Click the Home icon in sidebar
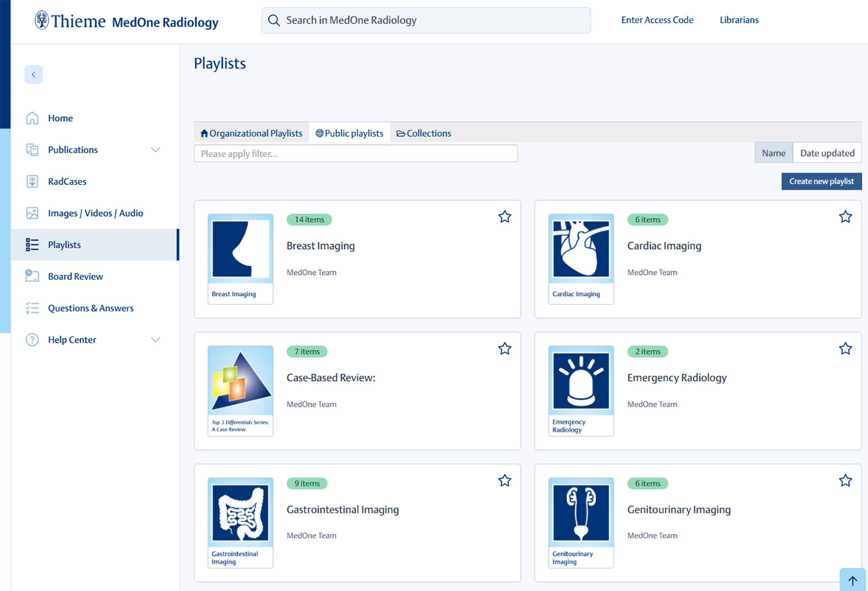The image size is (868, 591). (x=32, y=118)
